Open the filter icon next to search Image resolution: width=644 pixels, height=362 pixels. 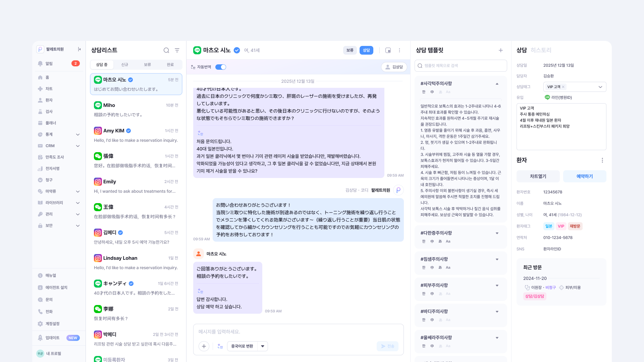coord(177,50)
